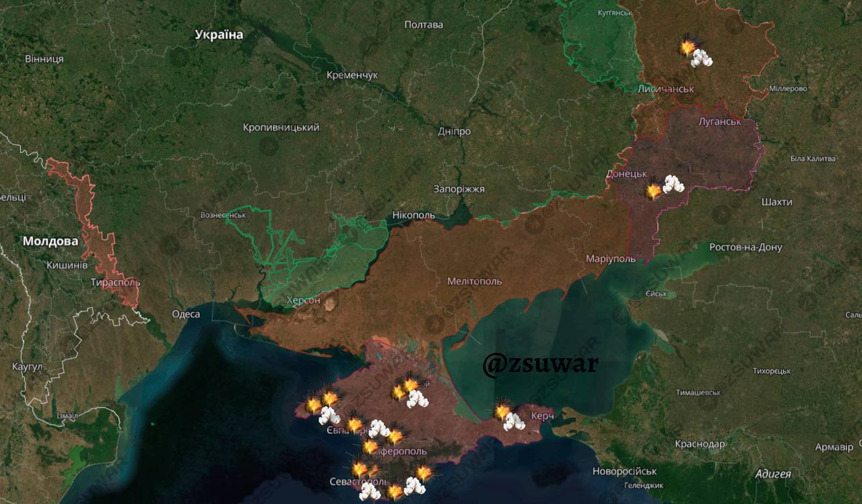862x504 pixels.
Task: Click the explosion icon north of Лисичанськ
Action: pos(688,47)
